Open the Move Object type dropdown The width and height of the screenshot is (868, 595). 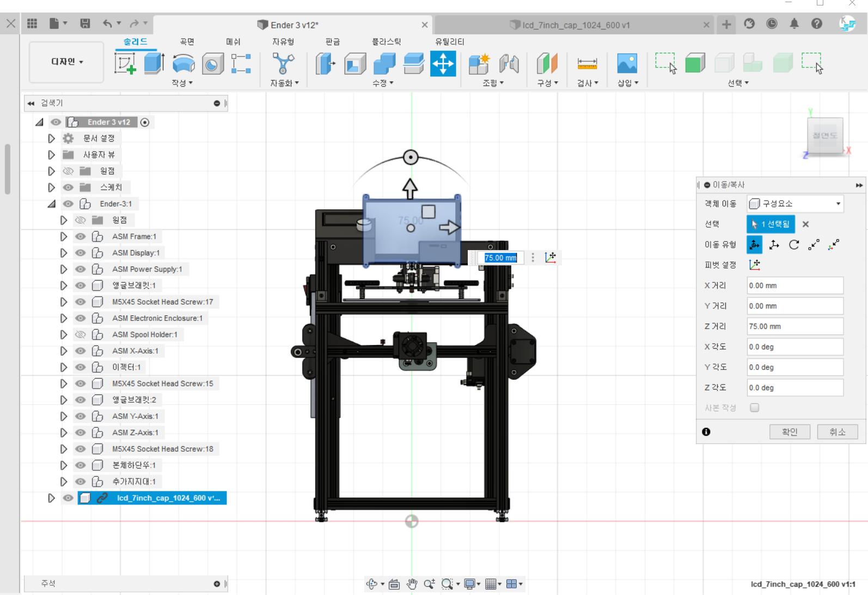pos(795,204)
